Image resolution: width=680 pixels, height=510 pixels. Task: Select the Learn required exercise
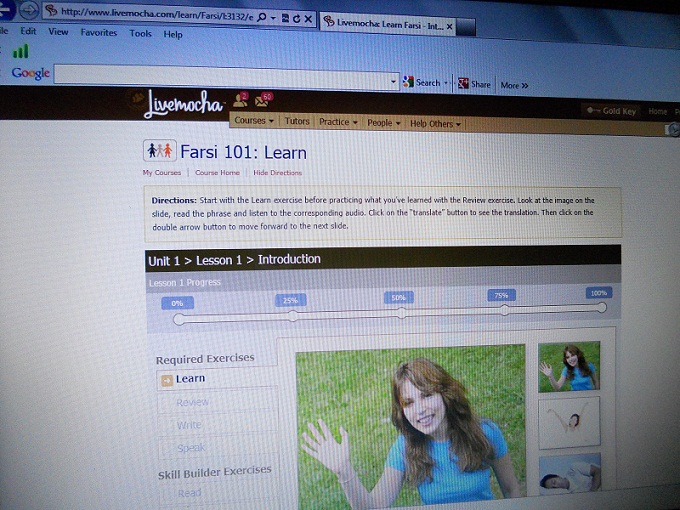pos(190,379)
